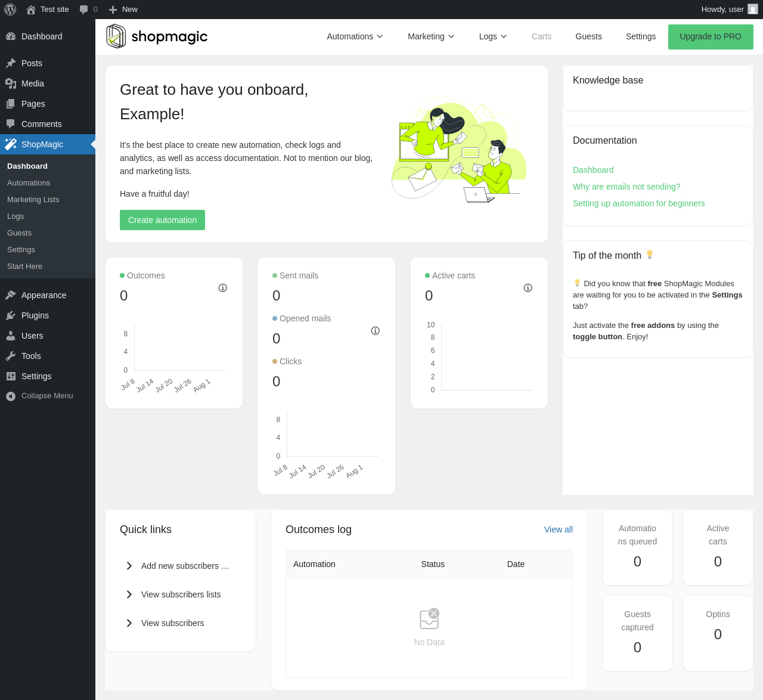
Task: Click the Optins stat card
Action: click(718, 633)
